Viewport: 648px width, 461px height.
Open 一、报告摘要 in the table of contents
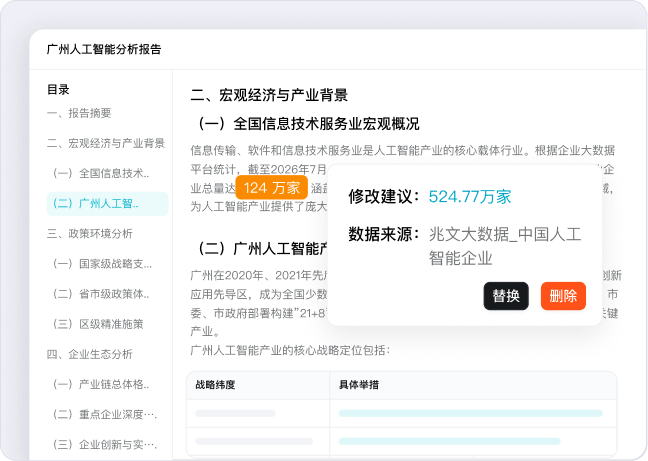pos(79,113)
